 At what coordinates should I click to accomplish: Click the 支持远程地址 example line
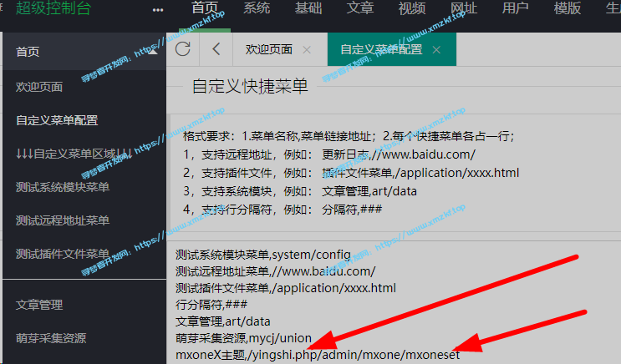pyautogui.click(x=329, y=154)
